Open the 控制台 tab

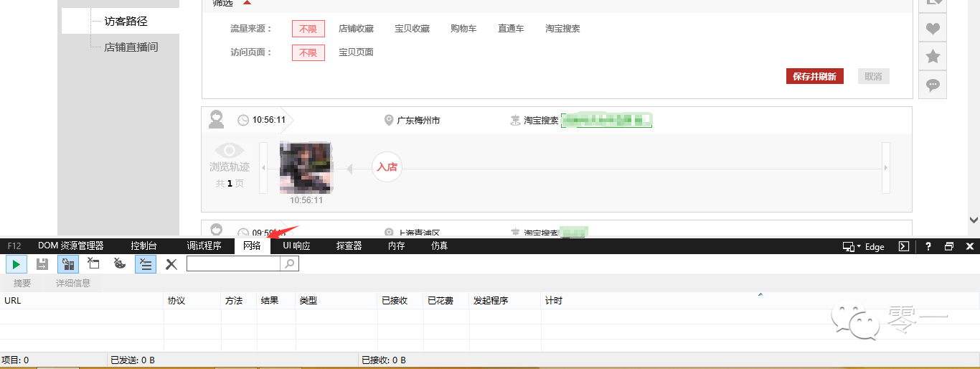tap(143, 246)
